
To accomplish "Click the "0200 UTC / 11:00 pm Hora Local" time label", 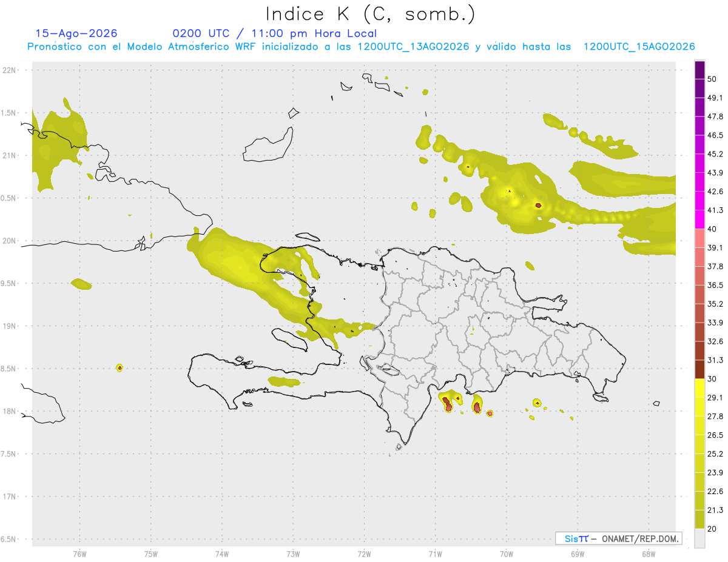I will 275,33.
